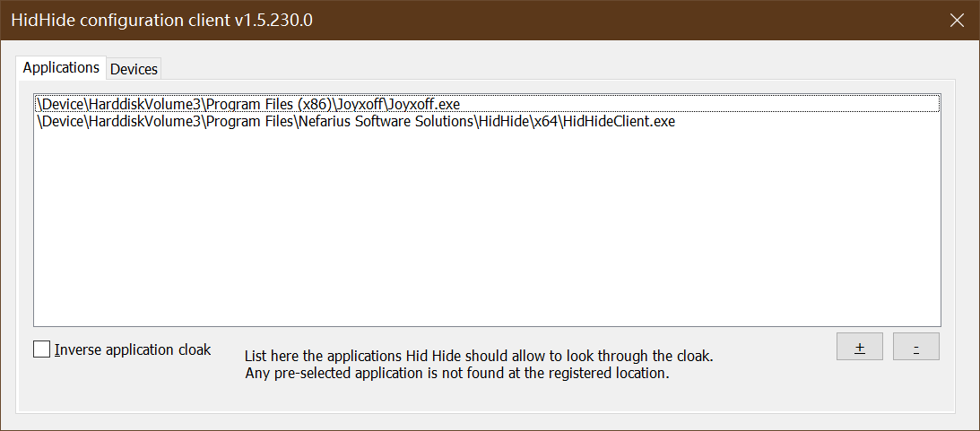This screenshot has width=980, height=431.
Task: Switch to the Devices tab
Action: 134,69
